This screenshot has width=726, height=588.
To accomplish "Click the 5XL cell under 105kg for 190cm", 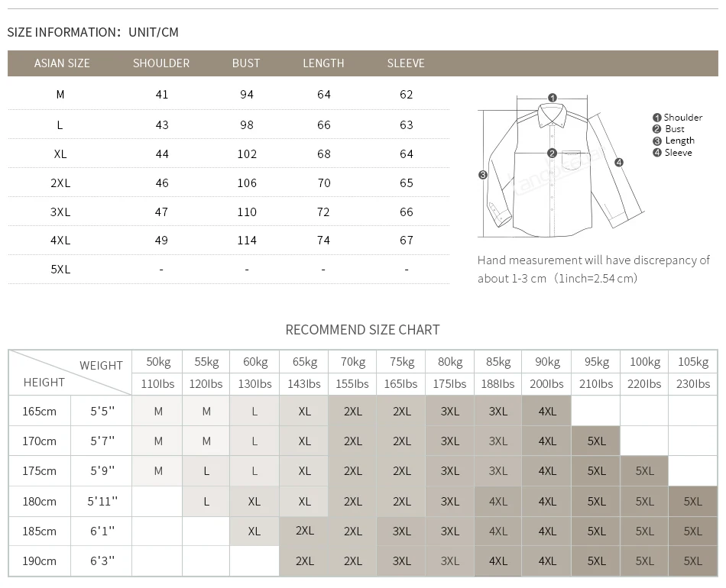I will coord(692,561).
